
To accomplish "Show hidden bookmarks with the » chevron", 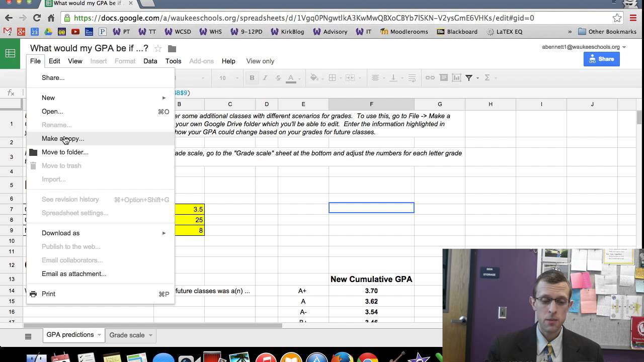I will 570,32.
